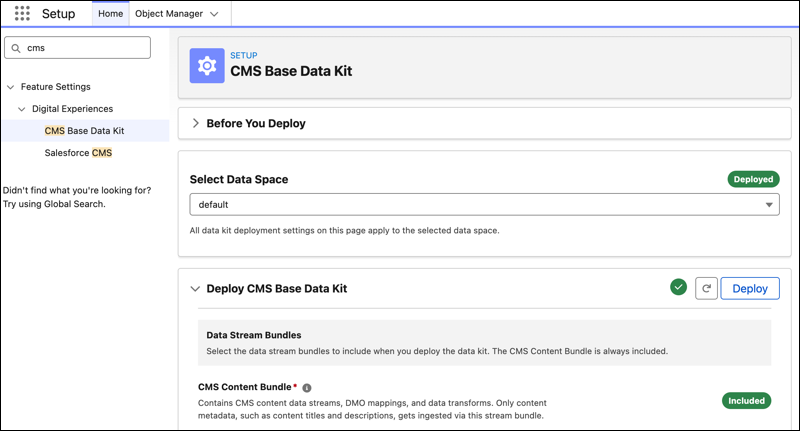Open the Select Data Space dropdown
800x431 pixels.
pyautogui.click(x=484, y=205)
